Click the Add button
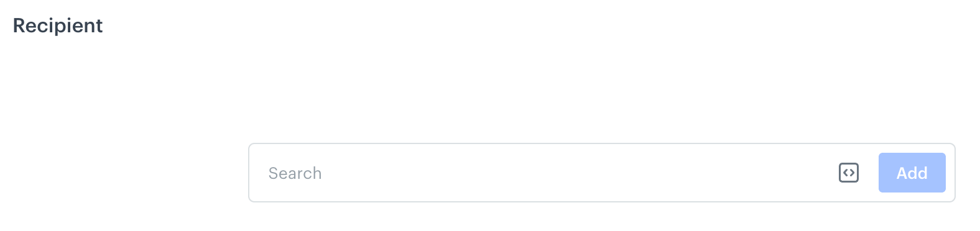The width and height of the screenshot is (980, 231). (912, 173)
